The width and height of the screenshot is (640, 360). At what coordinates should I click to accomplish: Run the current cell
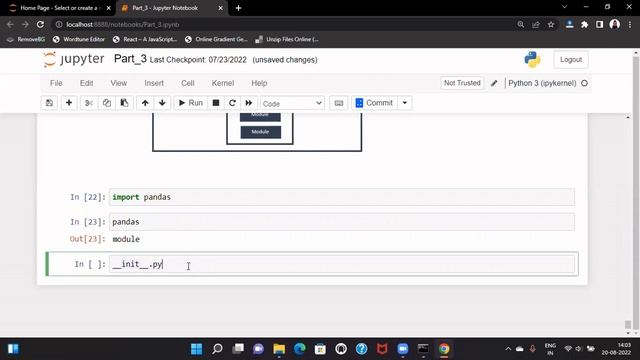191,103
